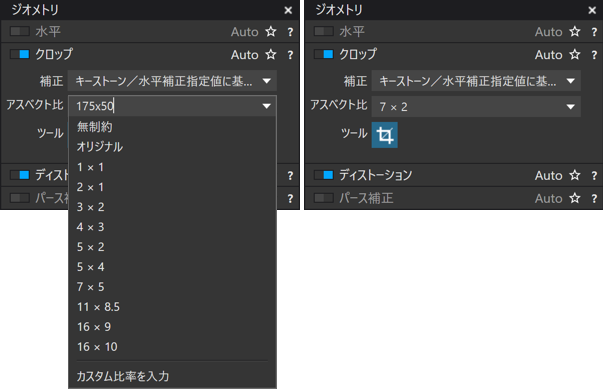Choose カスタム比率を入力 from the list
The height and width of the screenshot is (389, 603).
point(123,376)
